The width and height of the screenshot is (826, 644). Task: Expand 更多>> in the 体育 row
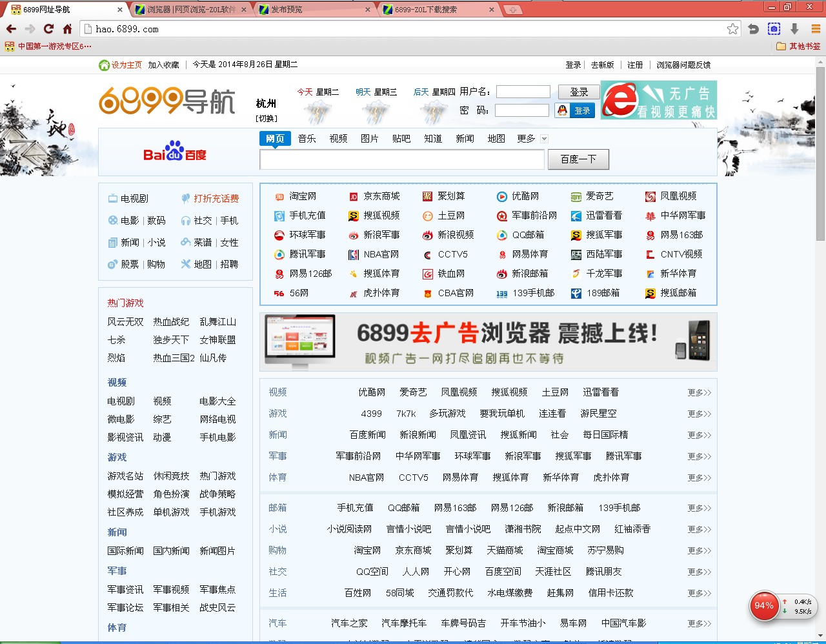(x=700, y=478)
